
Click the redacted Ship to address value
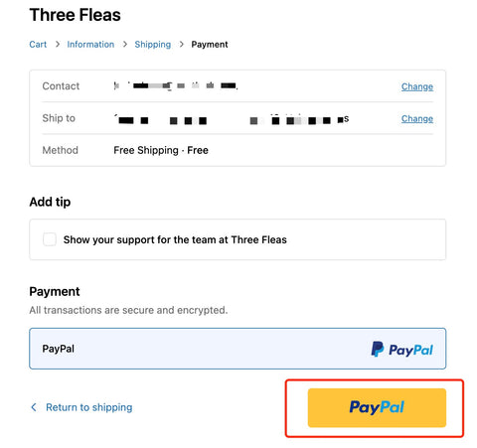[x=232, y=119]
